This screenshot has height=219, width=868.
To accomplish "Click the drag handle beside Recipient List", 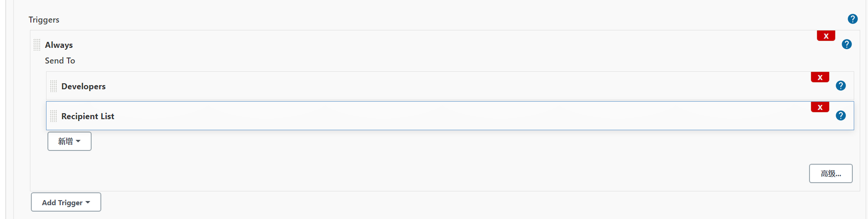I will click(x=53, y=116).
